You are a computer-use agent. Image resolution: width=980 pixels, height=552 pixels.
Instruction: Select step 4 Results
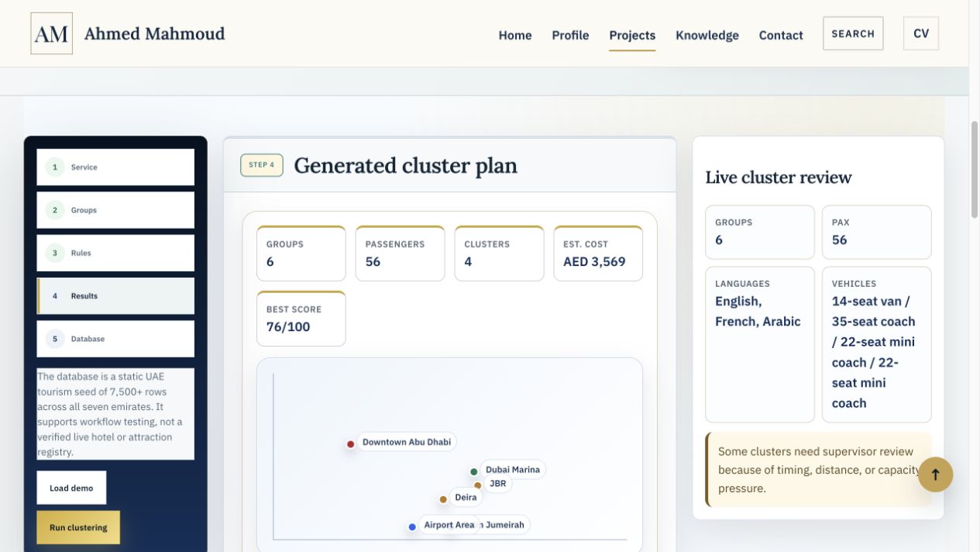point(115,296)
